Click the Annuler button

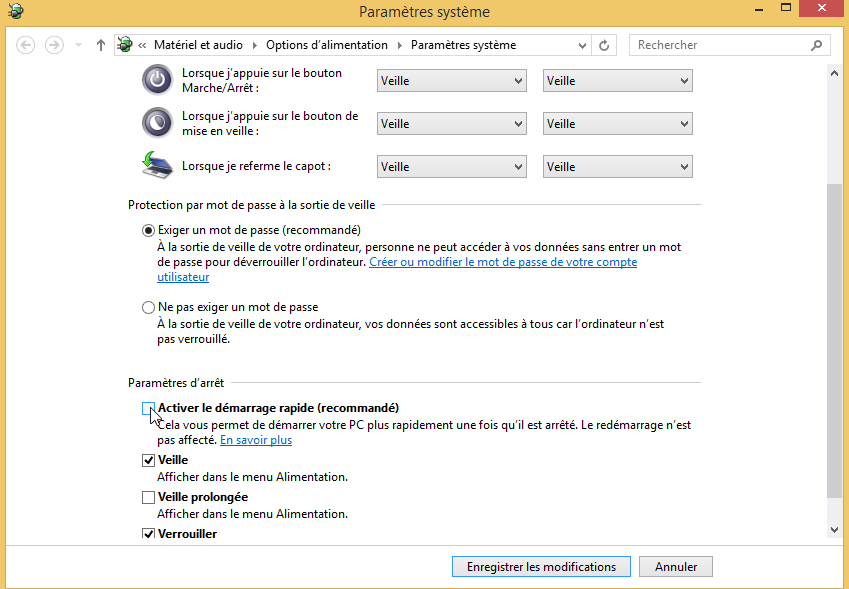point(676,567)
